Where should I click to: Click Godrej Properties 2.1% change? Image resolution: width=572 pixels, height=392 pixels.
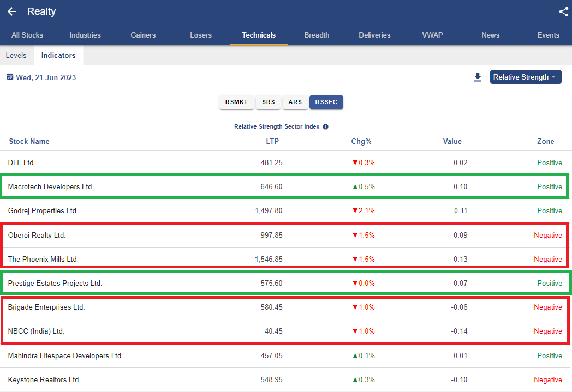pyautogui.click(x=364, y=210)
